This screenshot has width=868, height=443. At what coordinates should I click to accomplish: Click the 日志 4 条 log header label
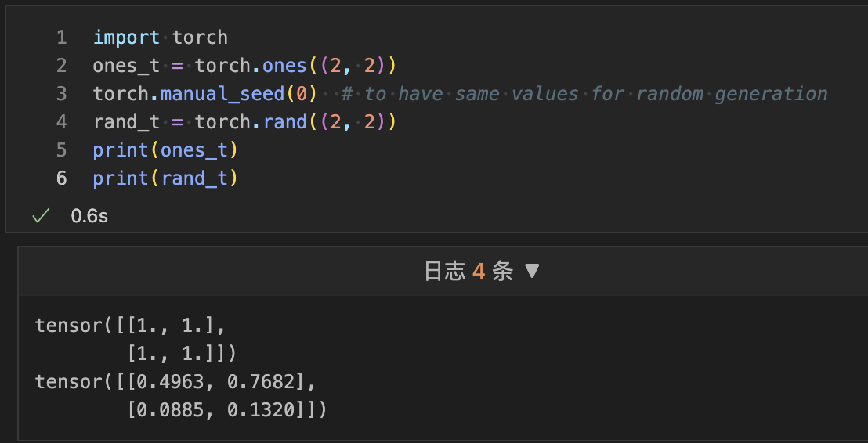pos(468,272)
